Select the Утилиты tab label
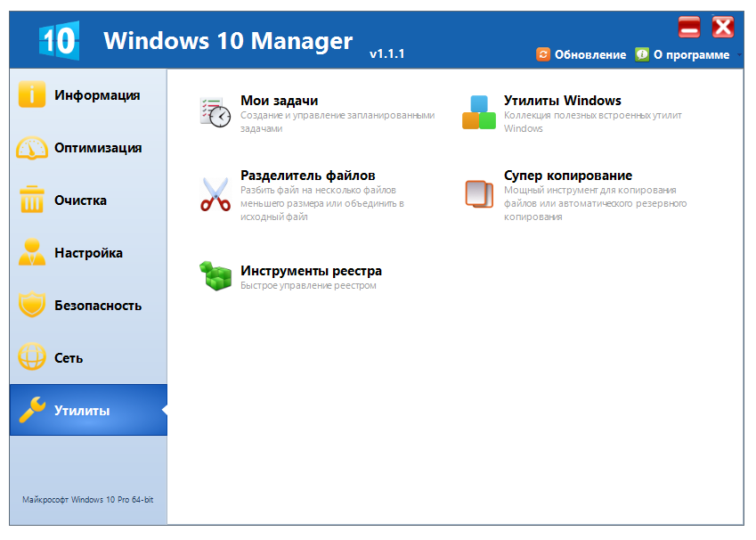The image size is (756, 540). (x=82, y=411)
